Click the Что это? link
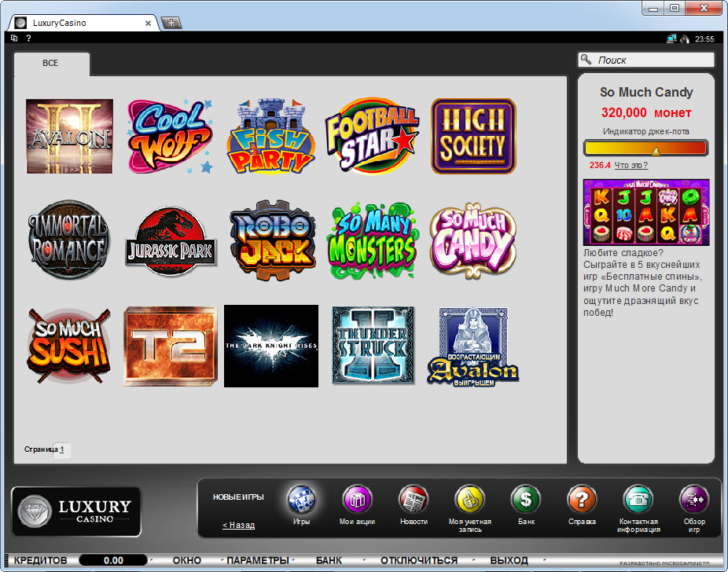Screen dimensions: 728x572 [631, 165]
